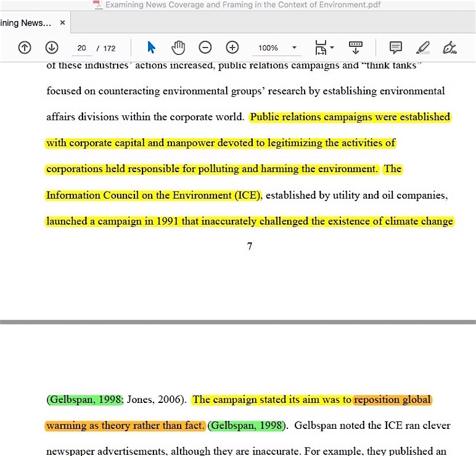
Task: Click the orange highlight 'reposition global'
Action: (392, 399)
